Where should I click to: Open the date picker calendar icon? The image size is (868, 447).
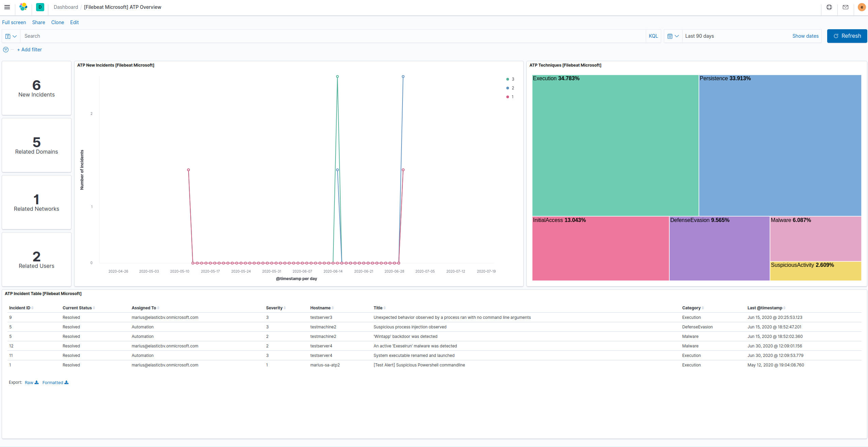670,36
